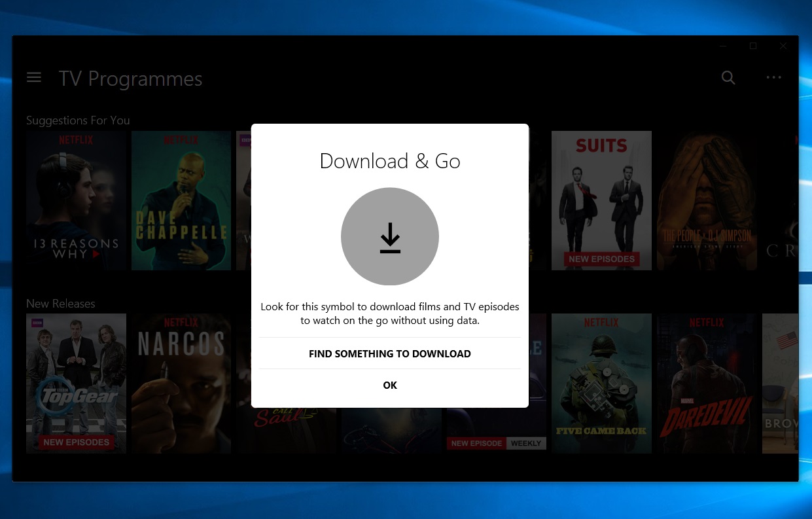Image resolution: width=812 pixels, height=519 pixels.
Task: Close the Netflix window
Action: 783,46
